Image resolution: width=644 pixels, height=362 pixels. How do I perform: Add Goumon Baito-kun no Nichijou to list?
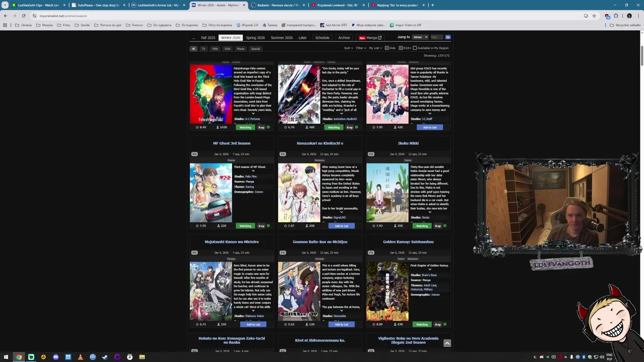point(342,324)
